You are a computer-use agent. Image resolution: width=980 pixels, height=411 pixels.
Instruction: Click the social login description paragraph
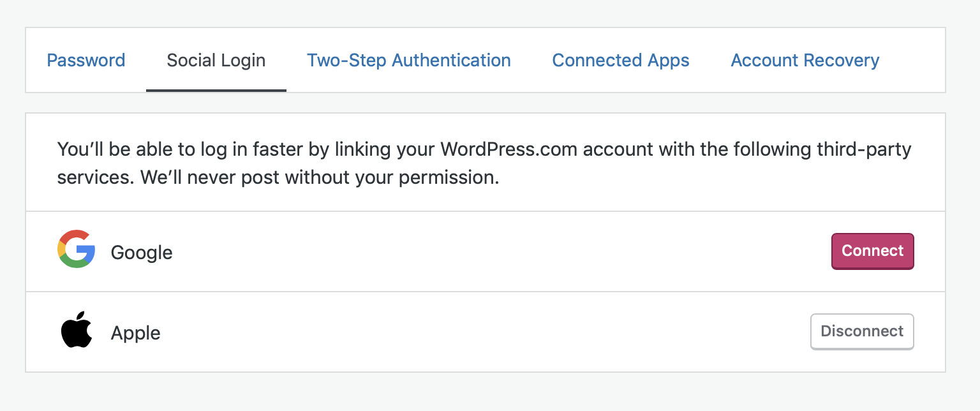pos(484,163)
